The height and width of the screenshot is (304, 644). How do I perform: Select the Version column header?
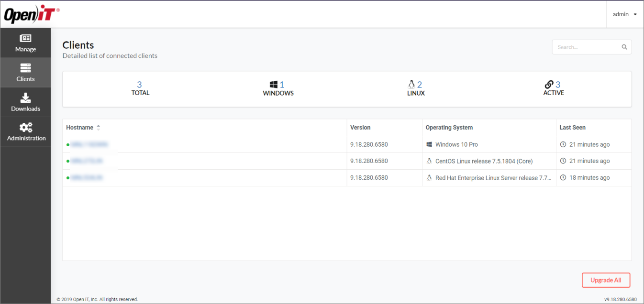point(360,127)
